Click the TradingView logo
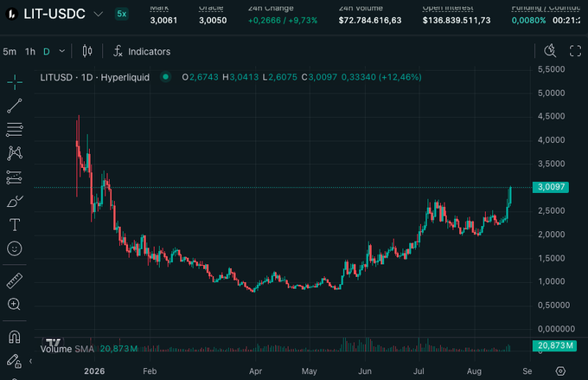 pos(53,343)
